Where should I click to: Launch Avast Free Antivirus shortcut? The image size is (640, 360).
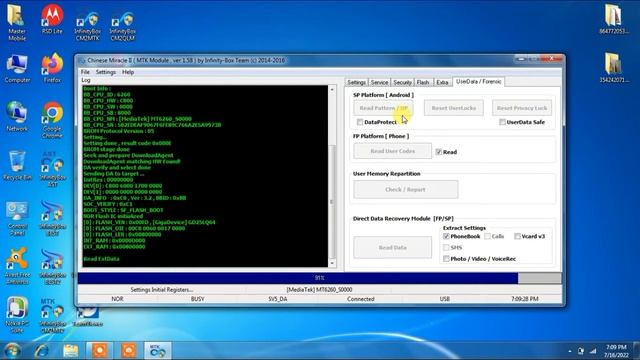pyautogui.click(x=17, y=266)
